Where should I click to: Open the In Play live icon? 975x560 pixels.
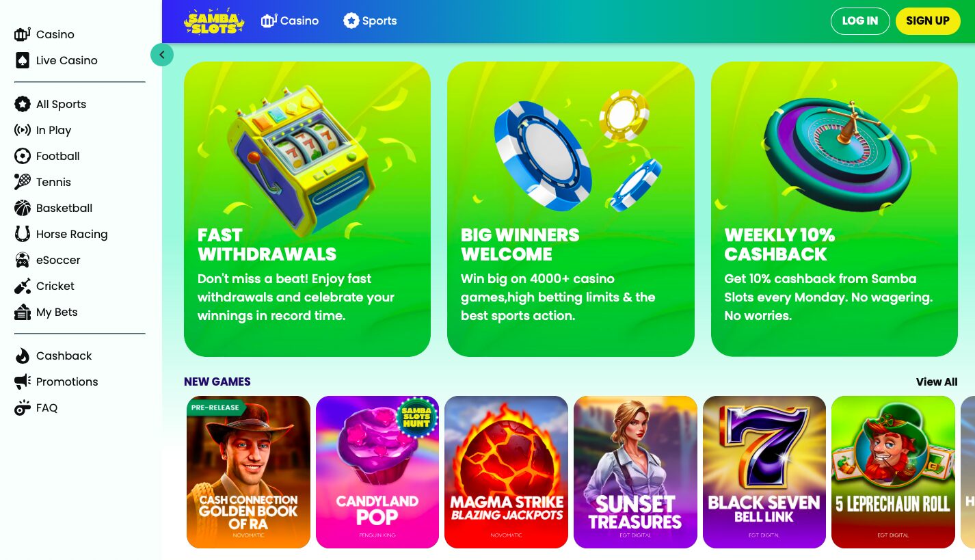[23, 130]
